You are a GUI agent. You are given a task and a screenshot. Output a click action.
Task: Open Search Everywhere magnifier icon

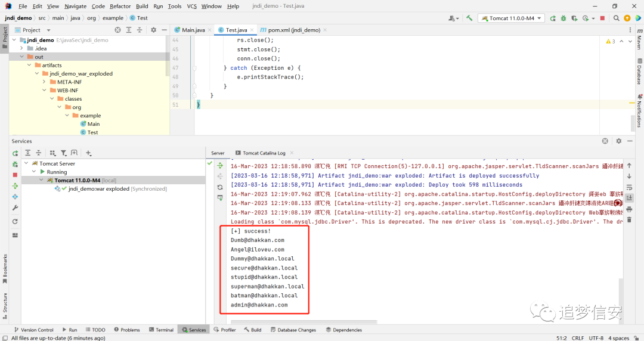616,18
